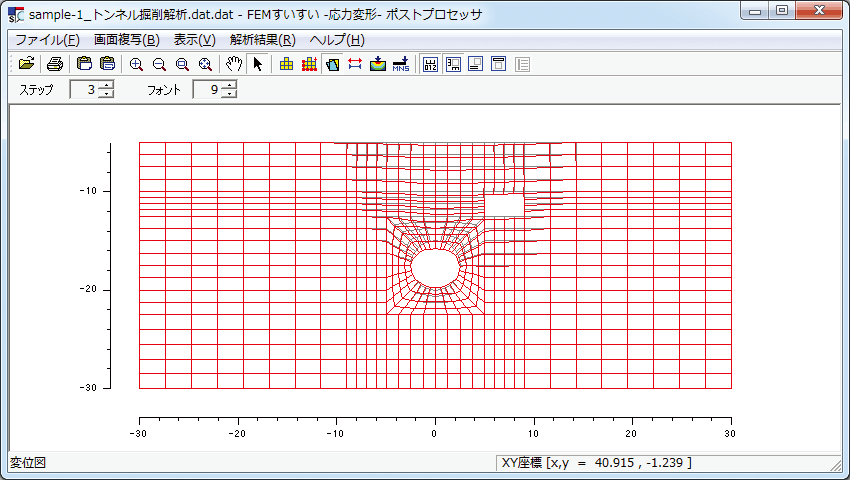Increase the フォント size with up arrow

[230, 85]
